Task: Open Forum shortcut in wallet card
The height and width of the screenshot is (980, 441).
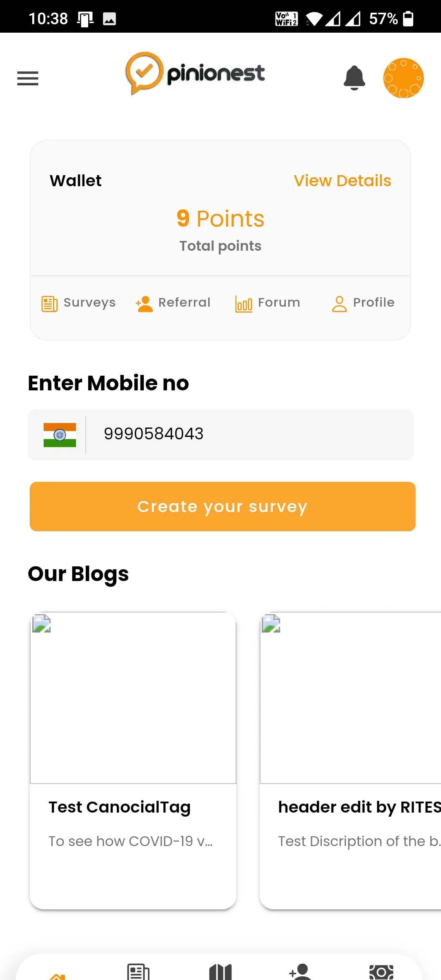Action: (x=268, y=303)
